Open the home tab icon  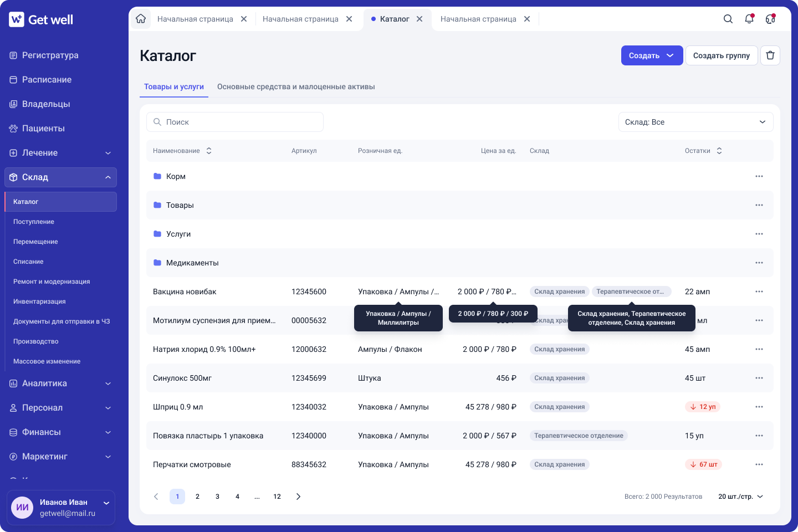point(141,19)
